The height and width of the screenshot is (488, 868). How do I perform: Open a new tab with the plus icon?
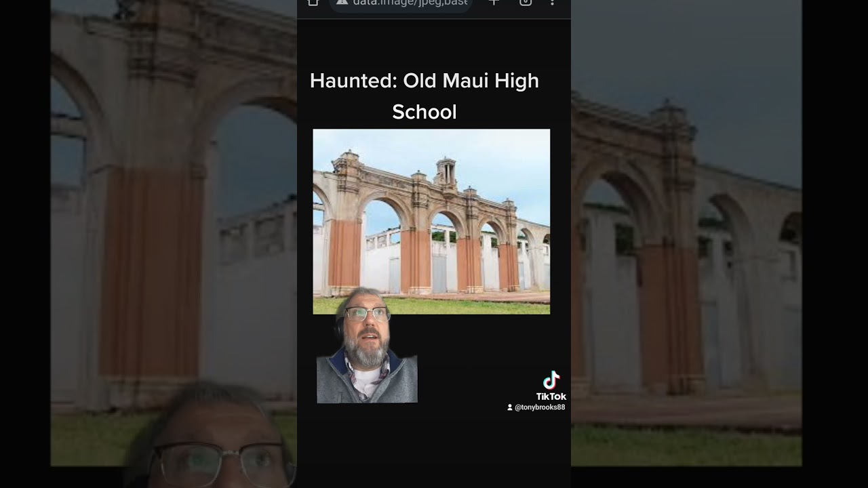click(x=494, y=3)
